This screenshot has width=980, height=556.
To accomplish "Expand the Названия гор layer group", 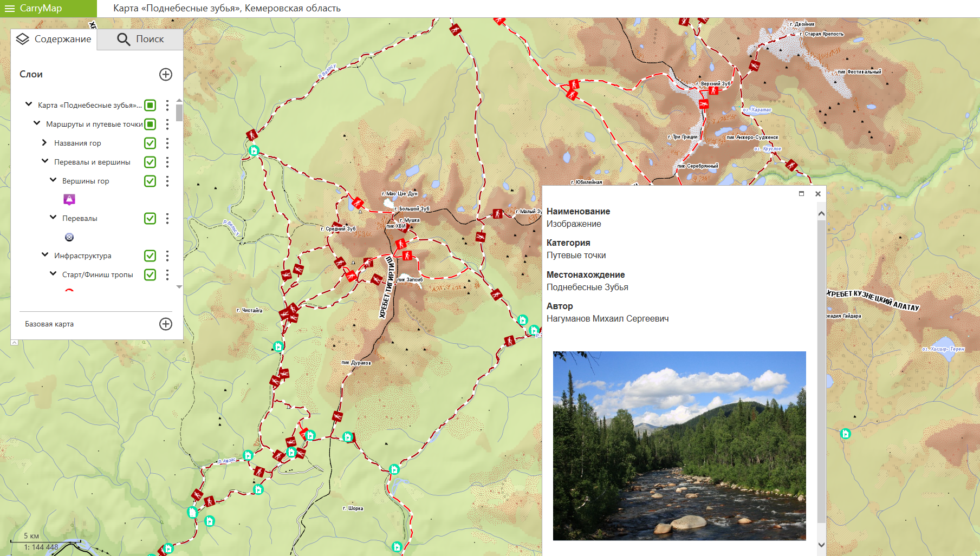I will tap(44, 143).
